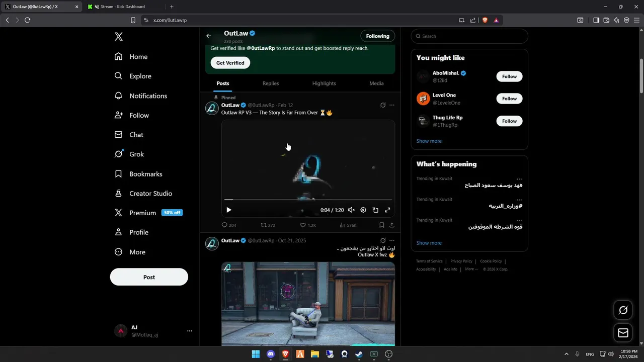Switch to the Replies tab

coord(271,83)
